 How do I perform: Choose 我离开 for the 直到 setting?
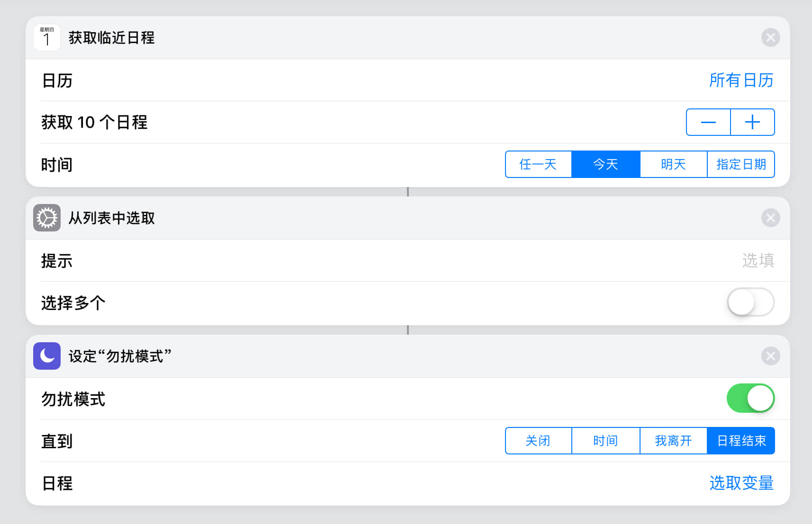click(x=673, y=441)
